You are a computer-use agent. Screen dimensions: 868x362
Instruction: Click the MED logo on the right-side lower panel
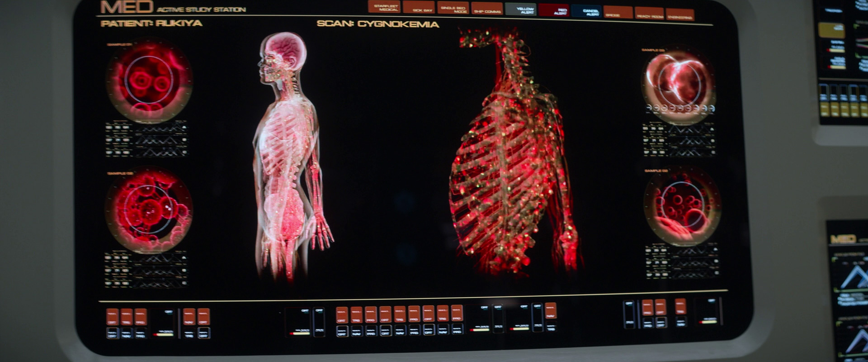pos(844,239)
